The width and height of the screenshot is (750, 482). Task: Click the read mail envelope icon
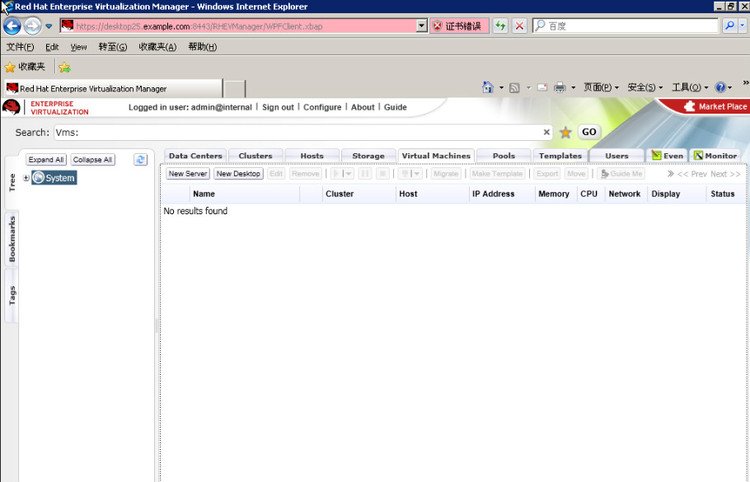pos(542,88)
